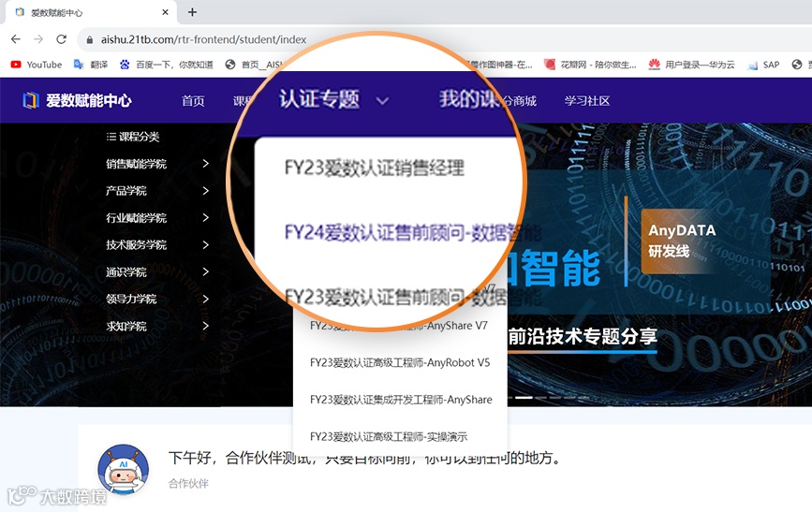This screenshot has width=812, height=512.
Task: Click the 课程分类 list icon
Action: coord(111,137)
